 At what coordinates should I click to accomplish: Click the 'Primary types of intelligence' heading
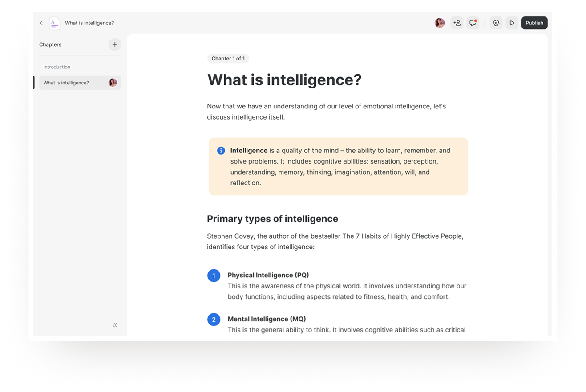[272, 219]
